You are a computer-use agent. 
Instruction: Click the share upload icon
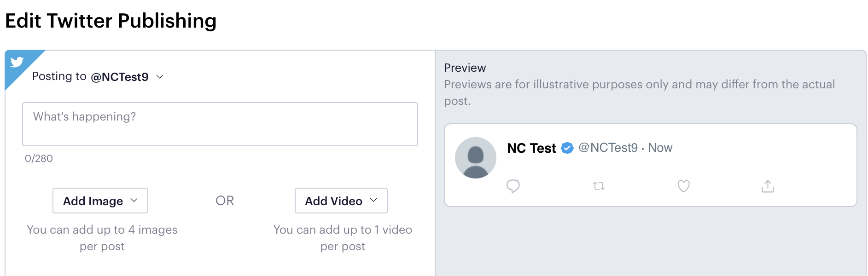(768, 186)
